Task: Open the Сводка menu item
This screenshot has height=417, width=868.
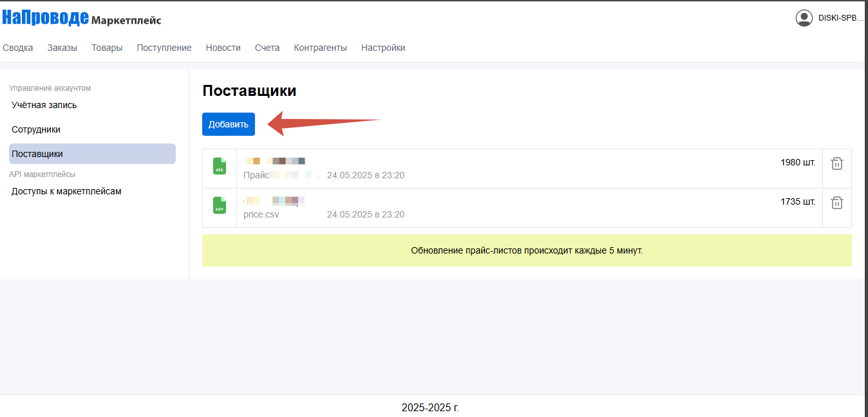Action: tap(18, 48)
